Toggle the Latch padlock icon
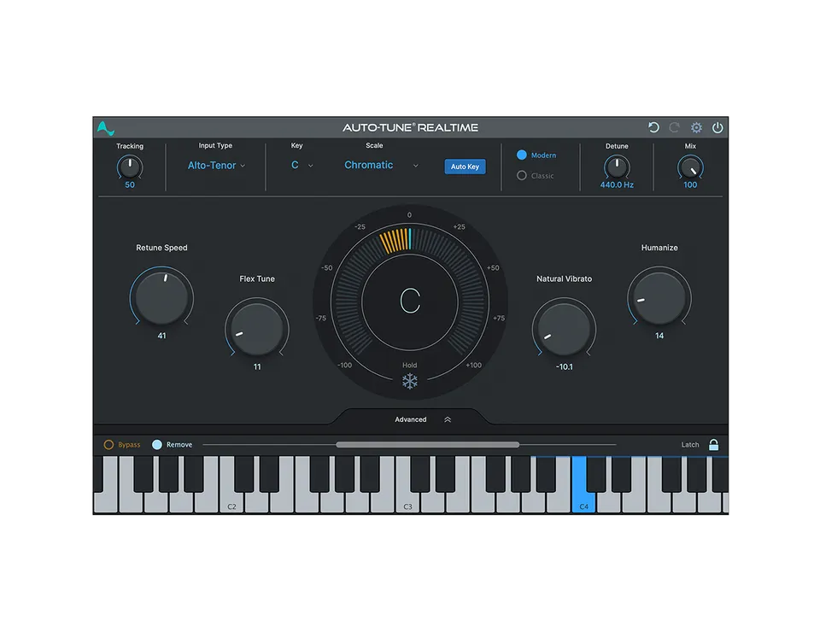The image size is (820, 644). [713, 444]
